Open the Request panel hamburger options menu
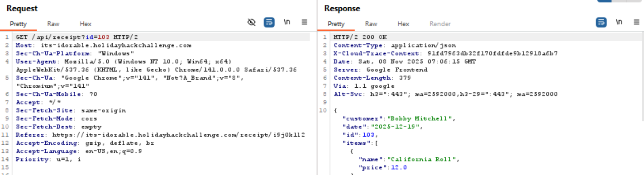The height and width of the screenshot is (175, 644). (305, 22)
